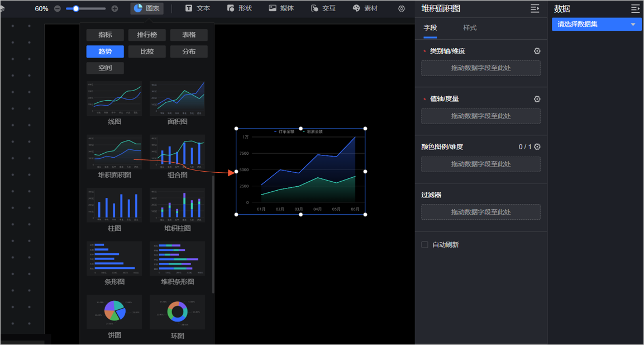This screenshot has width=644, height=345.
Task: Open the 素材 material menu
Action: (365, 8)
